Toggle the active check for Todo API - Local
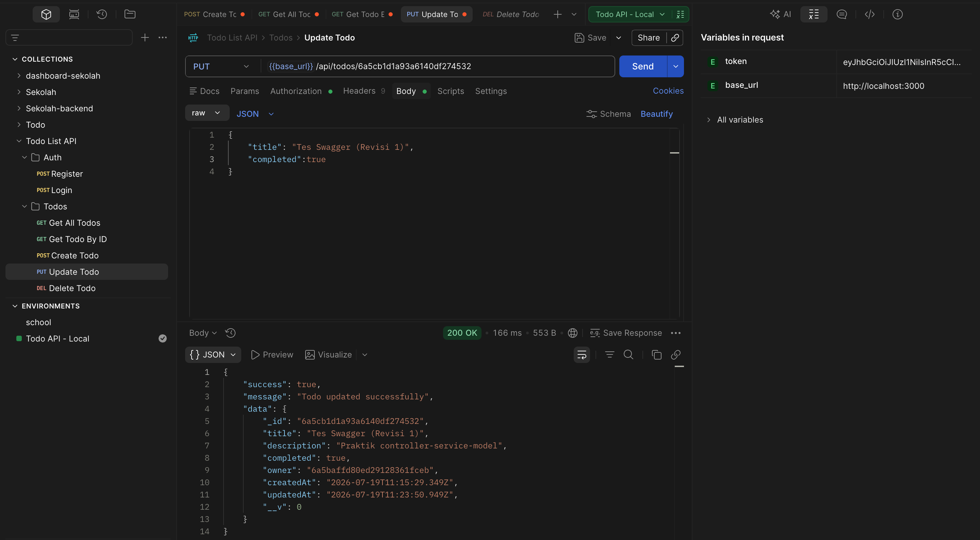The width and height of the screenshot is (980, 540). 162,339
